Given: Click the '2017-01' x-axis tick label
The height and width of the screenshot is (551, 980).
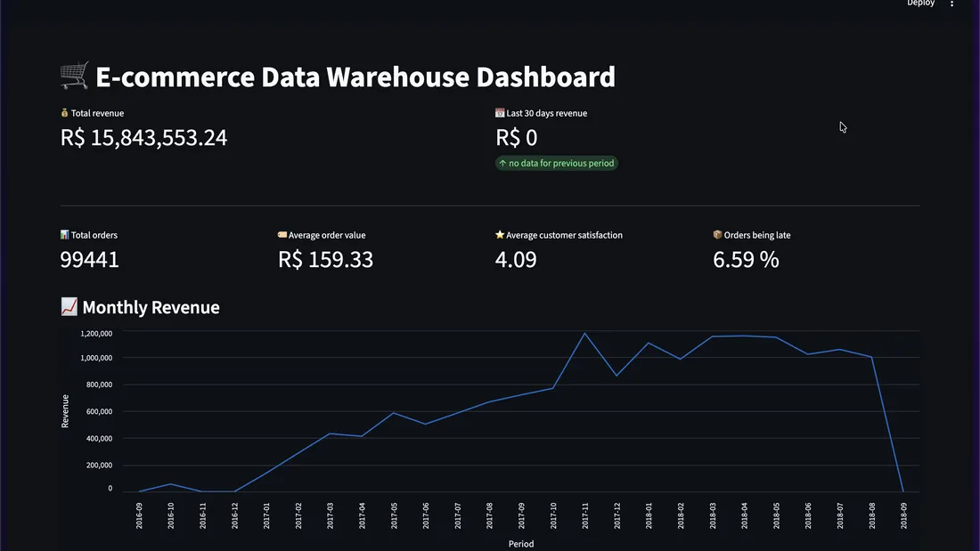Looking at the screenshot, I should point(266,516).
